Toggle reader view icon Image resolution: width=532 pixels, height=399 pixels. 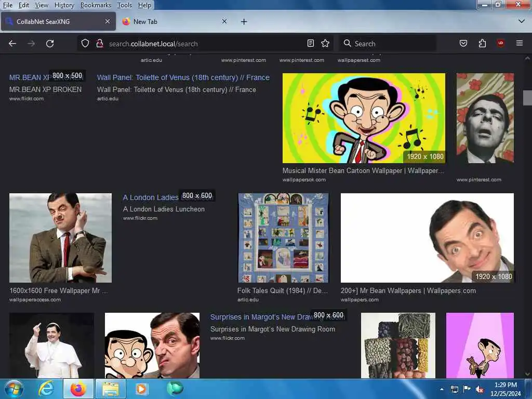point(311,44)
